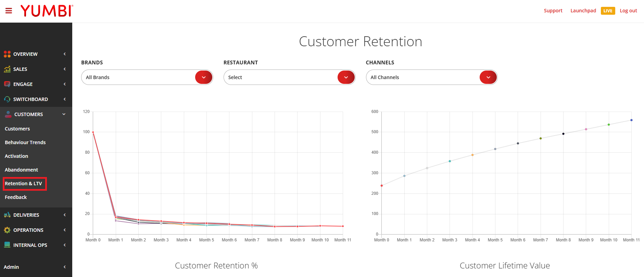Click the Month 10 green LTV point

pos(609,125)
